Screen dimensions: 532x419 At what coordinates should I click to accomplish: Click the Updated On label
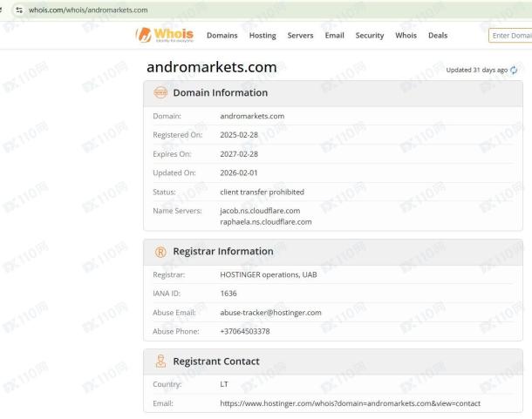click(174, 172)
